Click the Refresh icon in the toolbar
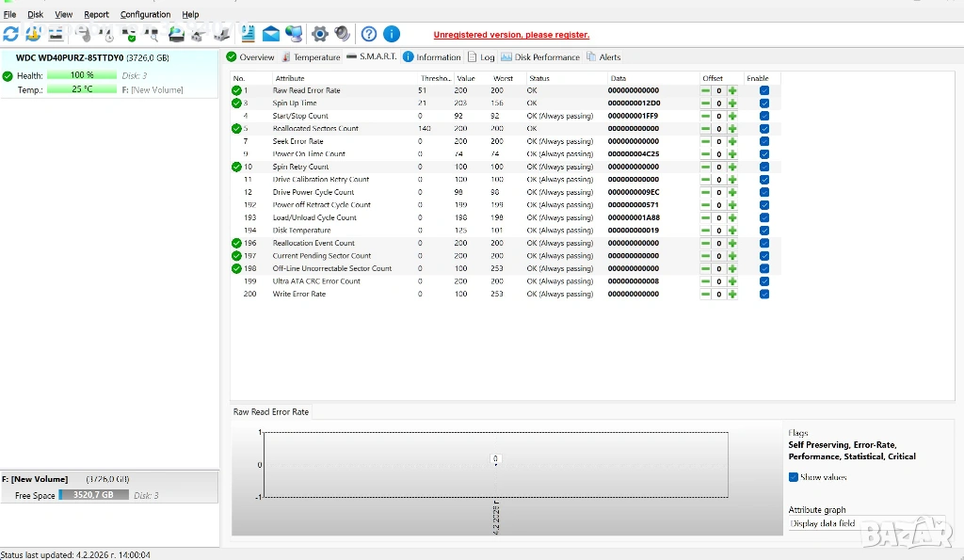 click(x=10, y=34)
